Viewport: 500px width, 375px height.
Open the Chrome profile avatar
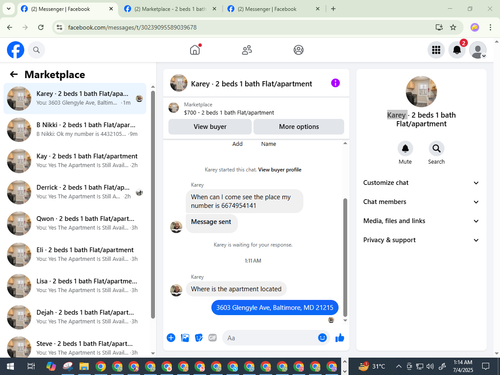[x=475, y=27]
